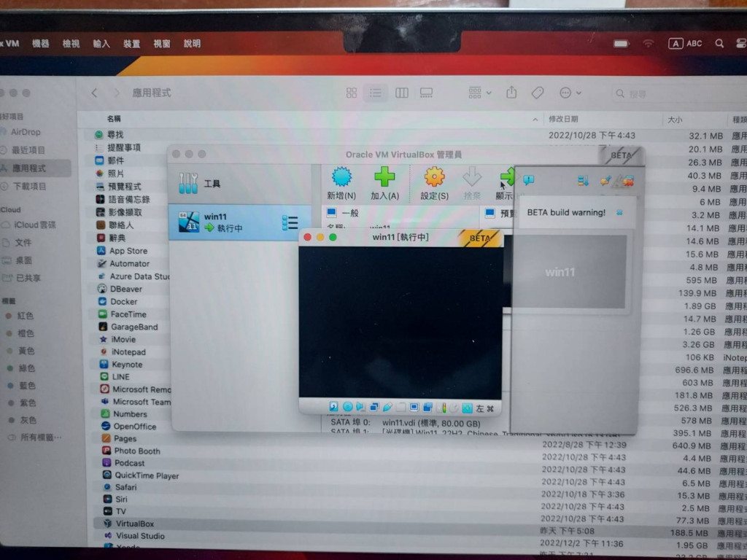The height and width of the screenshot is (560, 747).
Task: Open the 輸入 menu
Action: point(101,43)
